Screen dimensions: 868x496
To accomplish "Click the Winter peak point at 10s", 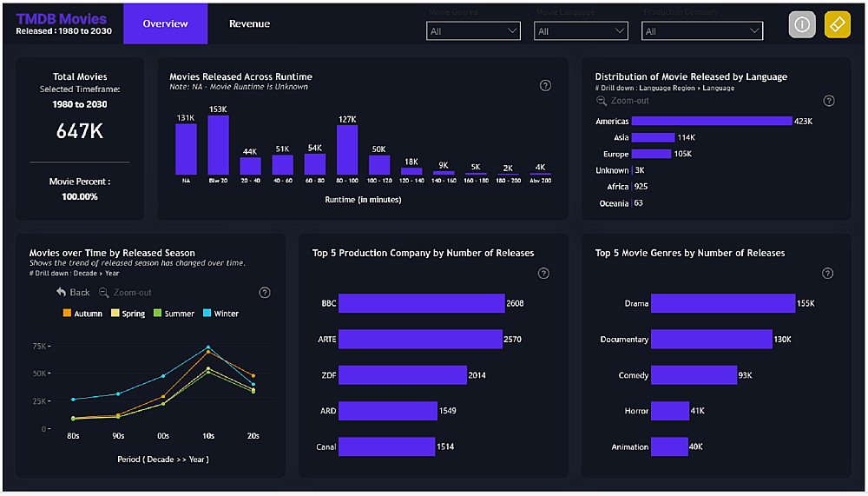I will [208, 347].
